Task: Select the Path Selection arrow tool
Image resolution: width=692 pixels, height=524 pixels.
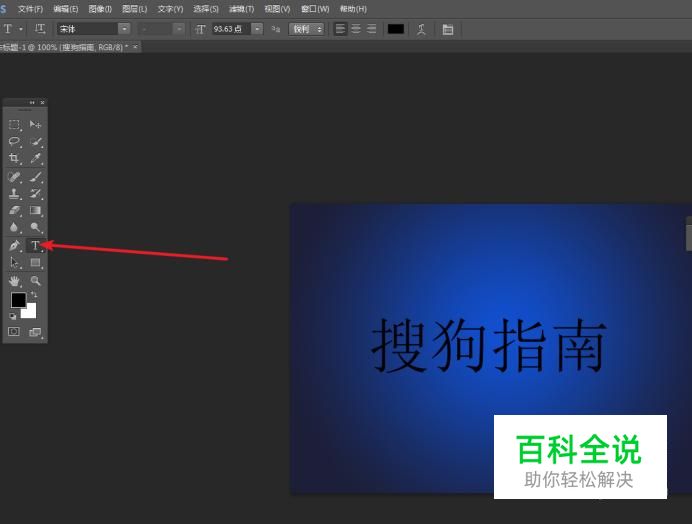Action: (14, 263)
